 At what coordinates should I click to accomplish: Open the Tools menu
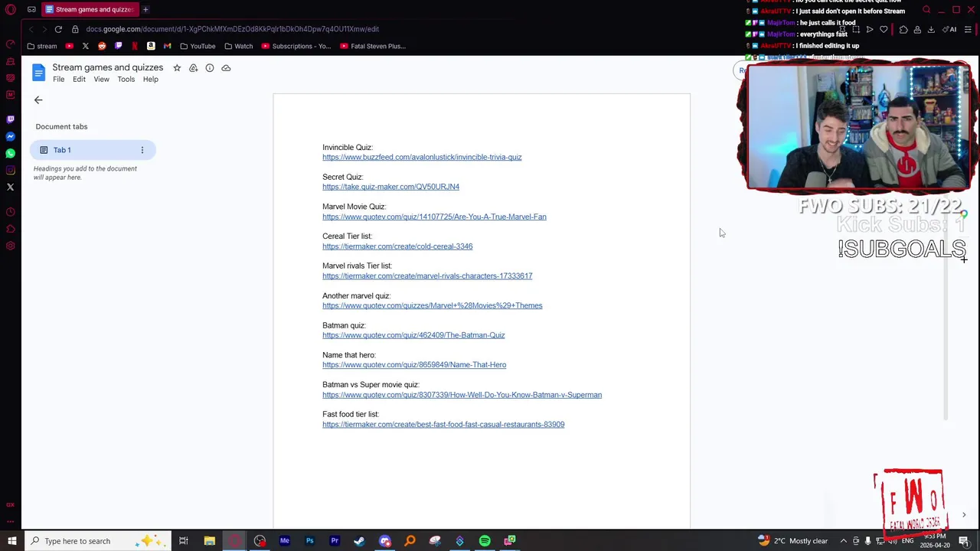coord(126,80)
